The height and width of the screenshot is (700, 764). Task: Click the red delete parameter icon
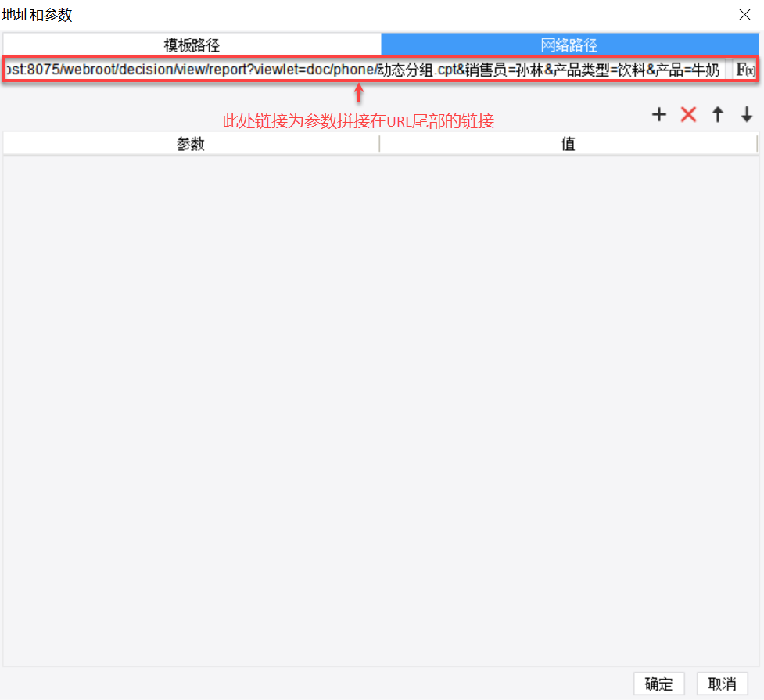point(688,114)
